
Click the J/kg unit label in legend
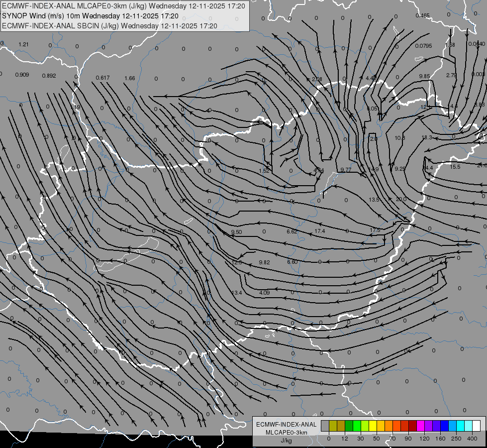tap(287, 441)
